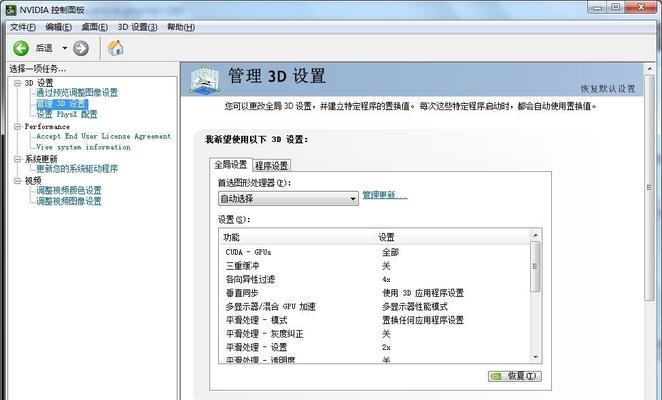This screenshot has width=662, height=400.
Task: Select the 平滑处理 - 灰度纠正 row
Action: tap(375, 334)
